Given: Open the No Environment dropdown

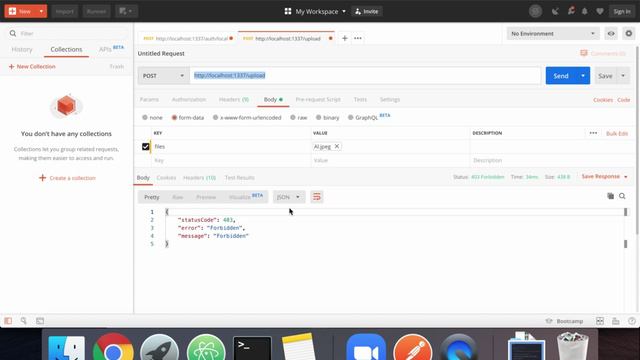Looking at the screenshot, I should click(x=553, y=33).
